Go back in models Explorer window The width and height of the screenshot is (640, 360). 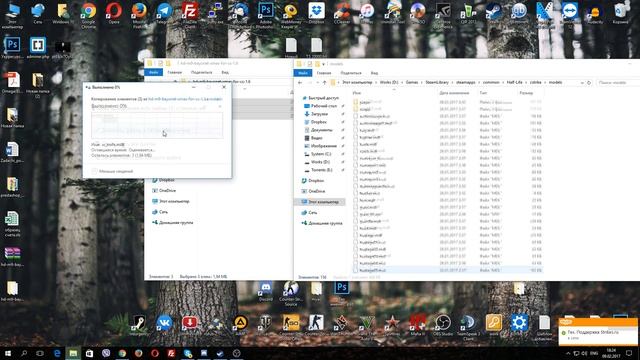(300, 83)
